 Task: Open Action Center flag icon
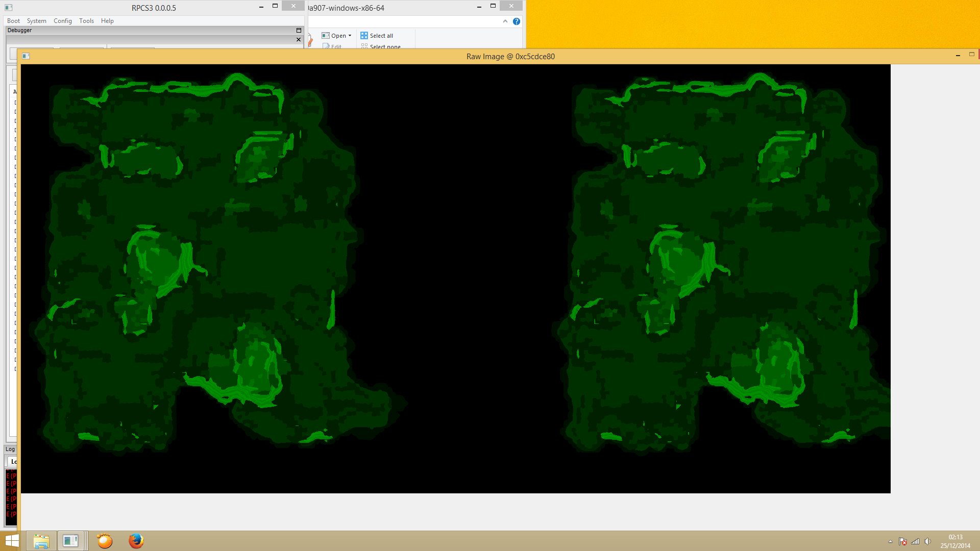(903, 541)
